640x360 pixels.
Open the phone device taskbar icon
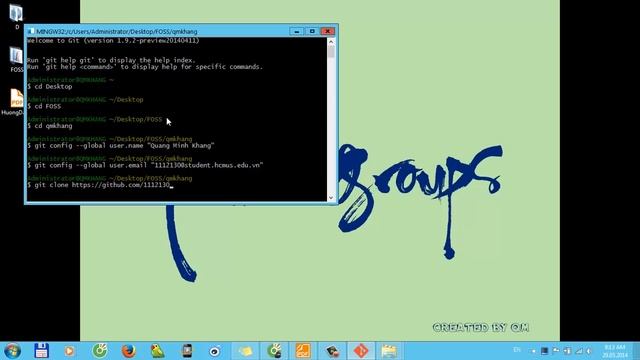point(187,351)
